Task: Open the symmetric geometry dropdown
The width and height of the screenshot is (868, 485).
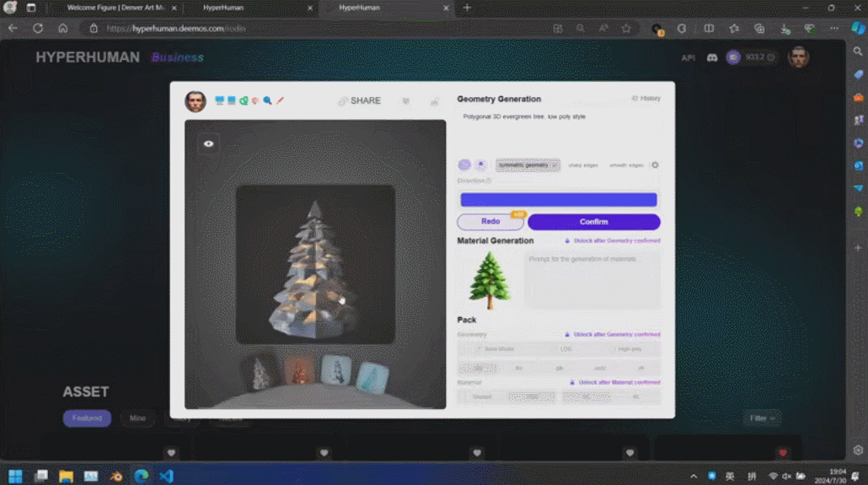Action: [528, 165]
